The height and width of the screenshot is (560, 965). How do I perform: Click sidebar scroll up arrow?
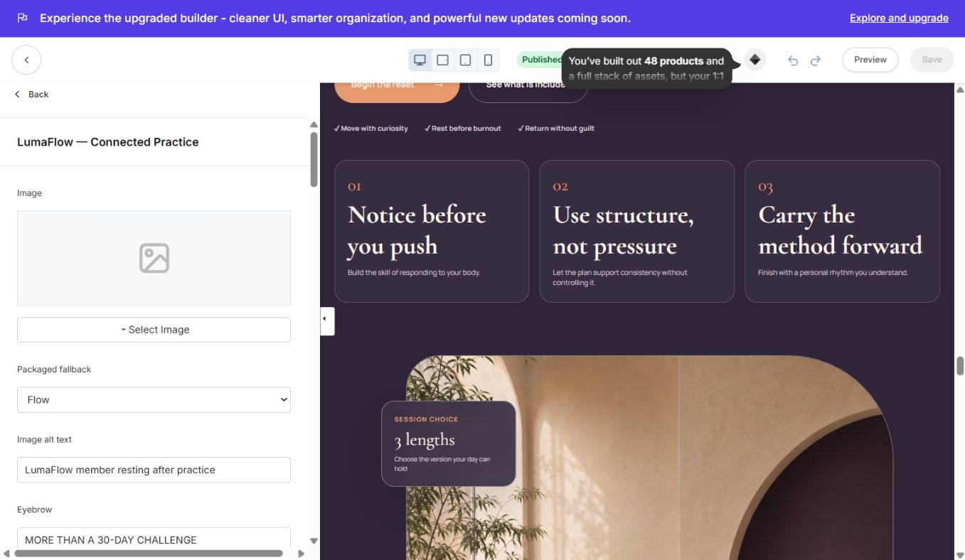[x=314, y=124]
